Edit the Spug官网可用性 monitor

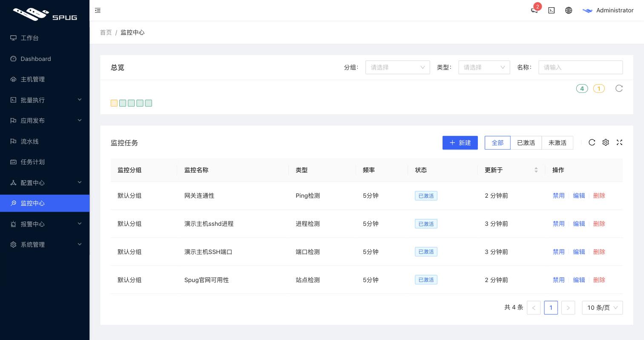tap(579, 280)
